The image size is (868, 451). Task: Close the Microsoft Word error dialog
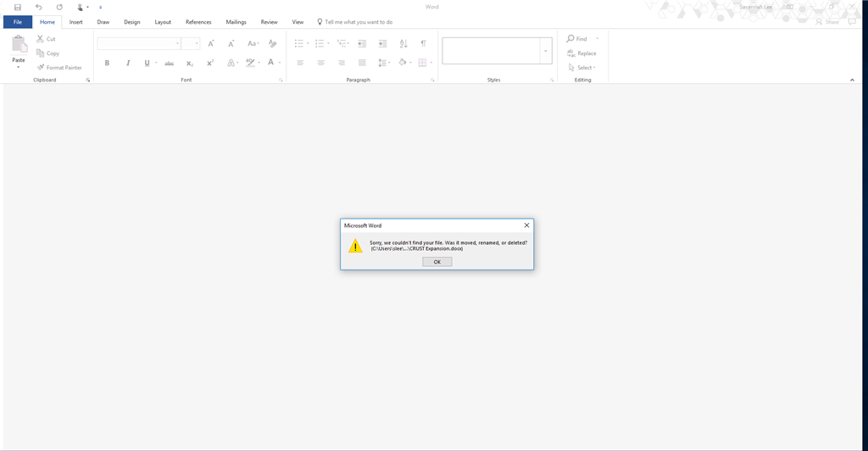[526, 225]
